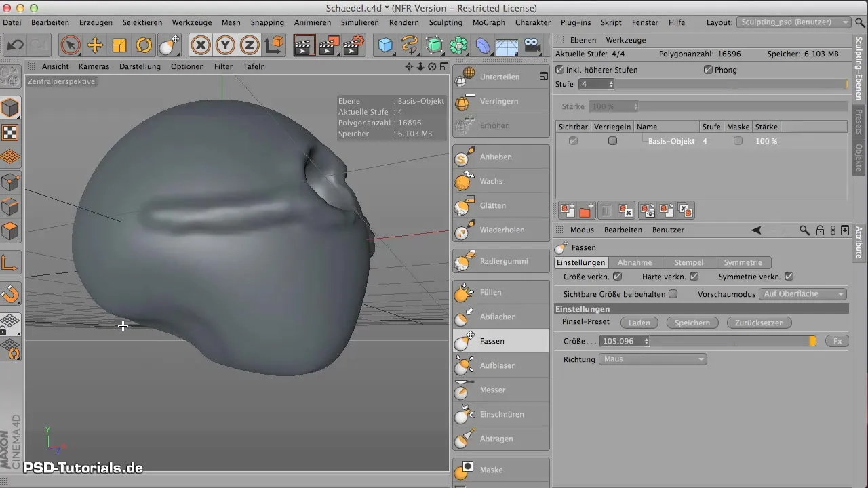Enable Sichtbare Größe beibehalten checkbox
The height and width of the screenshot is (488, 868).
pos(673,294)
